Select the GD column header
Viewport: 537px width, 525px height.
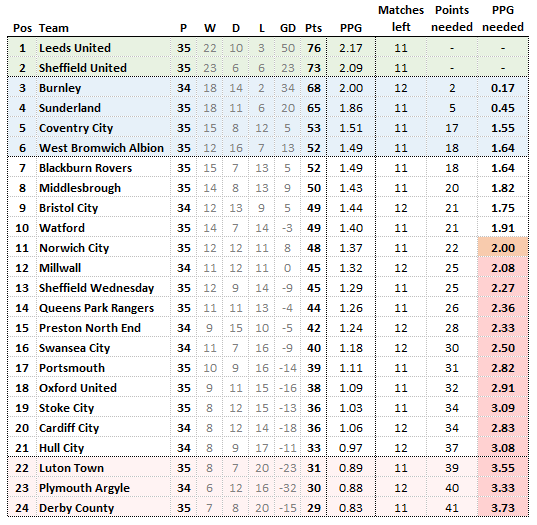pyautogui.click(x=288, y=28)
